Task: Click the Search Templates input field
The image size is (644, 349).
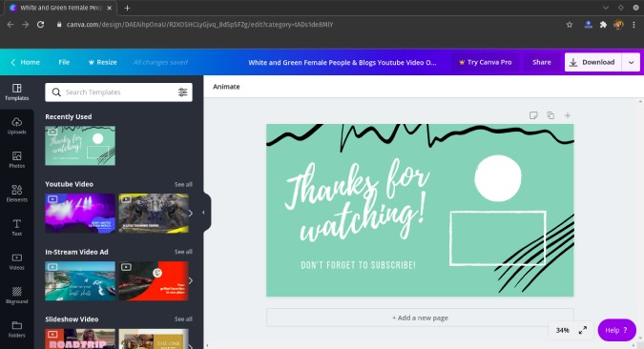Action: (x=118, y=92)
